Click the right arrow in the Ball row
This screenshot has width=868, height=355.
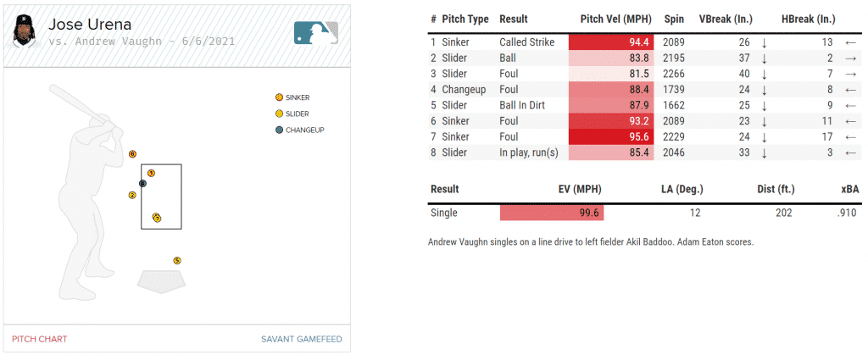pyautogui.click(x=850, y=58)
